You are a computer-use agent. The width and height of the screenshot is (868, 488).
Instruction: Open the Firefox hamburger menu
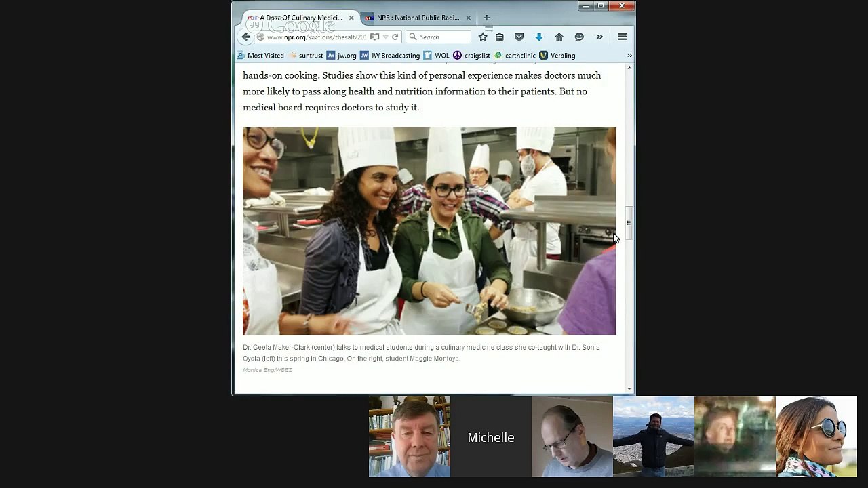(x=622, y=37)
